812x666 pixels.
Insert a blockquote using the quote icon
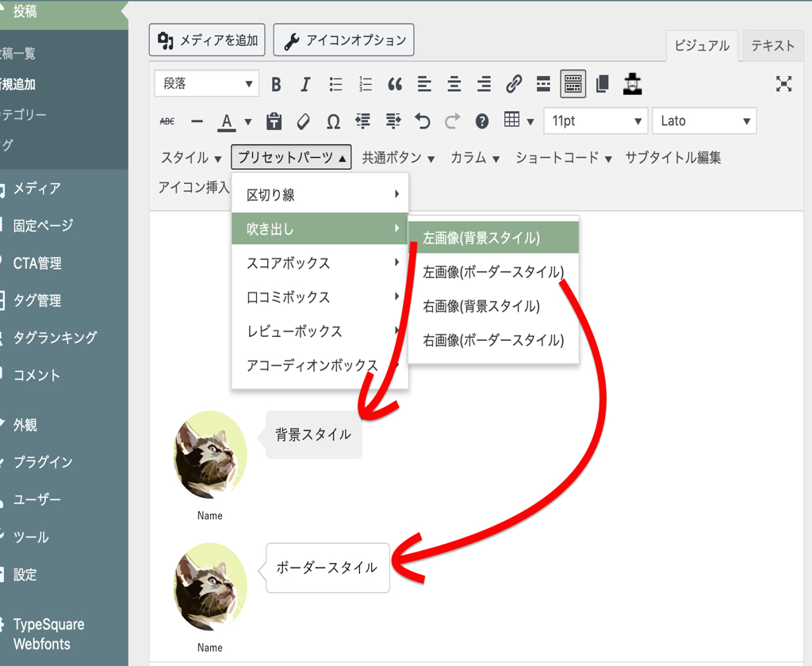(395, 84)
